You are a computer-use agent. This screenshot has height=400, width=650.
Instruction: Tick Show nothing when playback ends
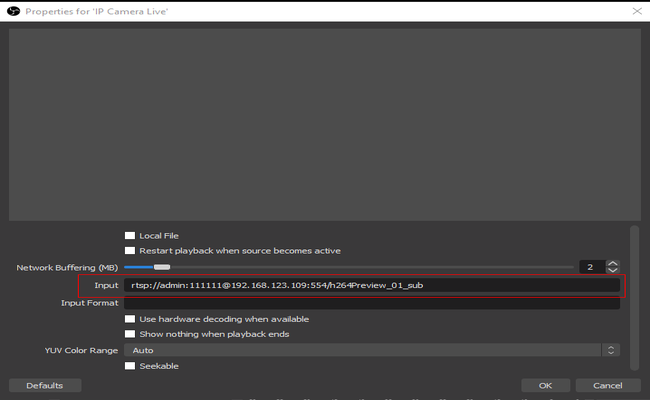pos(129,334)
